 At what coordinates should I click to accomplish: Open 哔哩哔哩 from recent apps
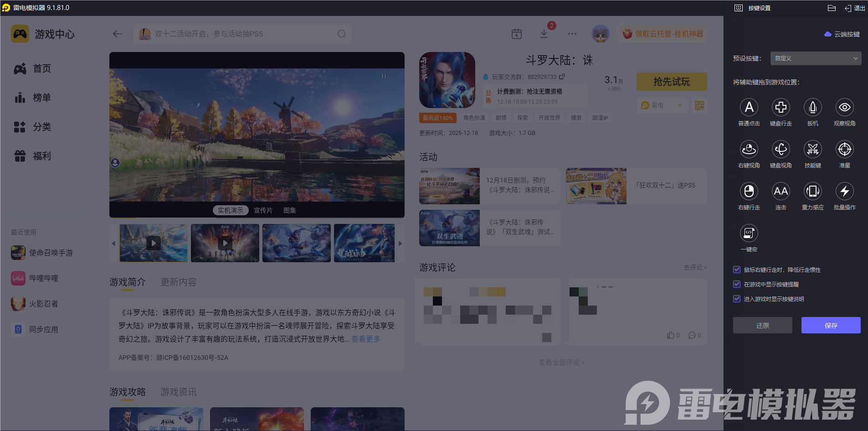click(x=35, y=278)
